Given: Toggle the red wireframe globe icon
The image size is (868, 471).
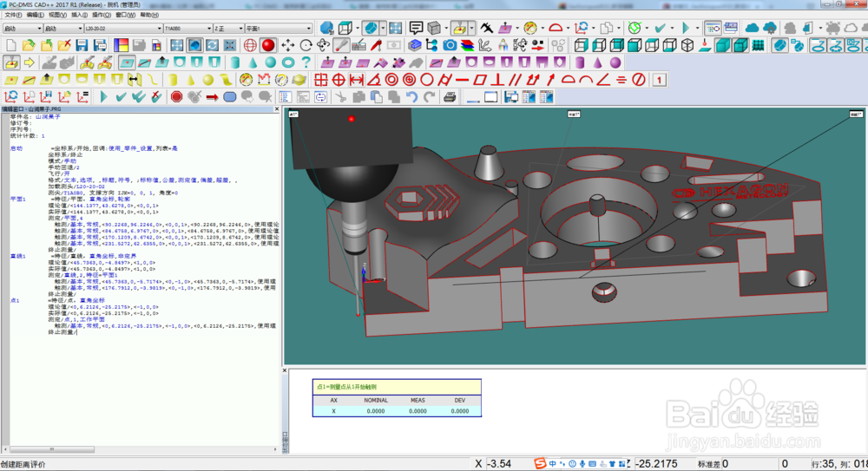Looking at the screenshot, I should pyautogui.click(x=250, y=45).
